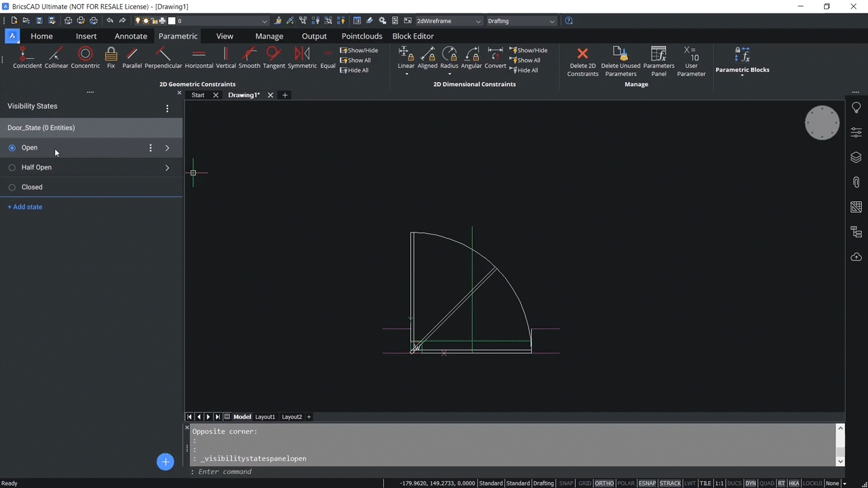Click the blue plus floating button
The height and width of the screenshot is (488, 868).
165,462
